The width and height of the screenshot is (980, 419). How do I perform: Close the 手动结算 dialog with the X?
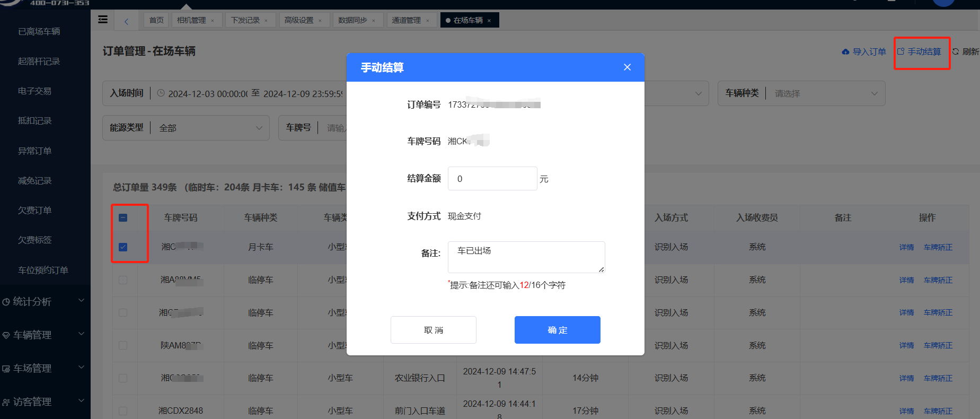pyautogui.click(x=627, y=67)
